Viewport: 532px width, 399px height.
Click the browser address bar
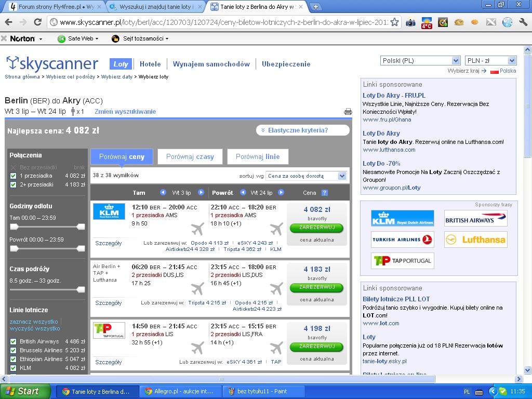click(224, 22)
